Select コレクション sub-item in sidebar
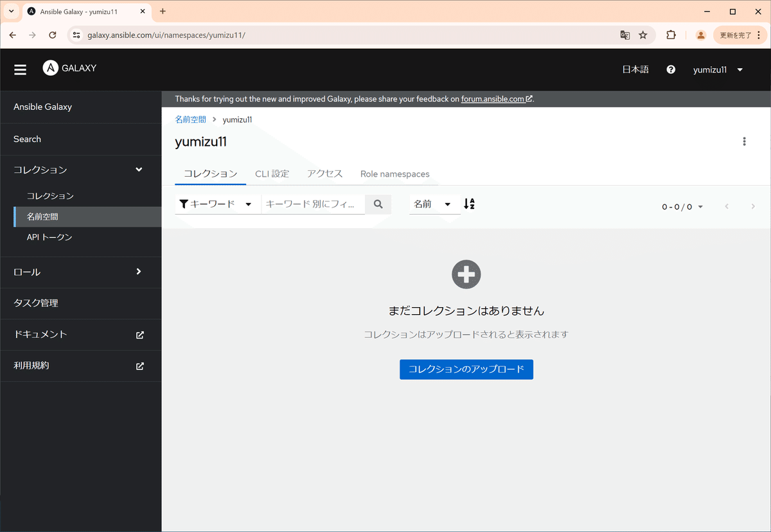 80,196
